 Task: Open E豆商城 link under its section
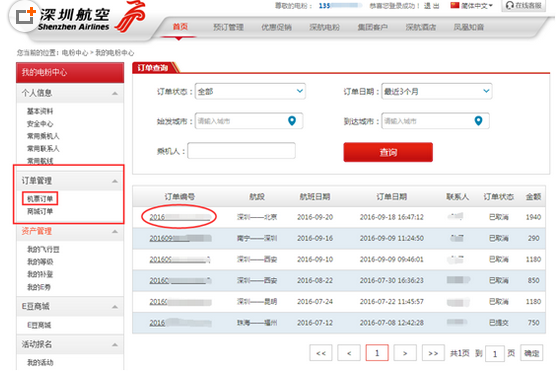(39, 325)
